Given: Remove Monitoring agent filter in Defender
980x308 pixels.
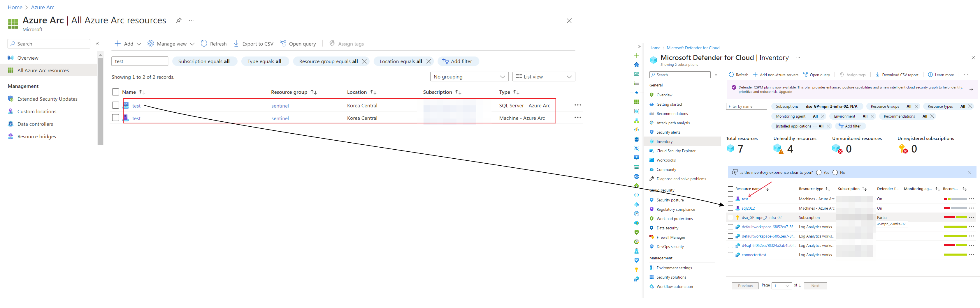Looking at the screenshot, I should tap(823, 116).
